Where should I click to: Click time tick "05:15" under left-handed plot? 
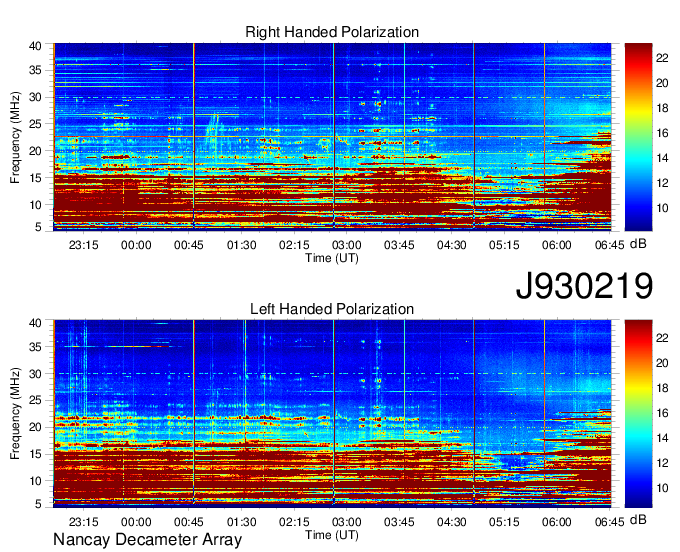[504, 522]
